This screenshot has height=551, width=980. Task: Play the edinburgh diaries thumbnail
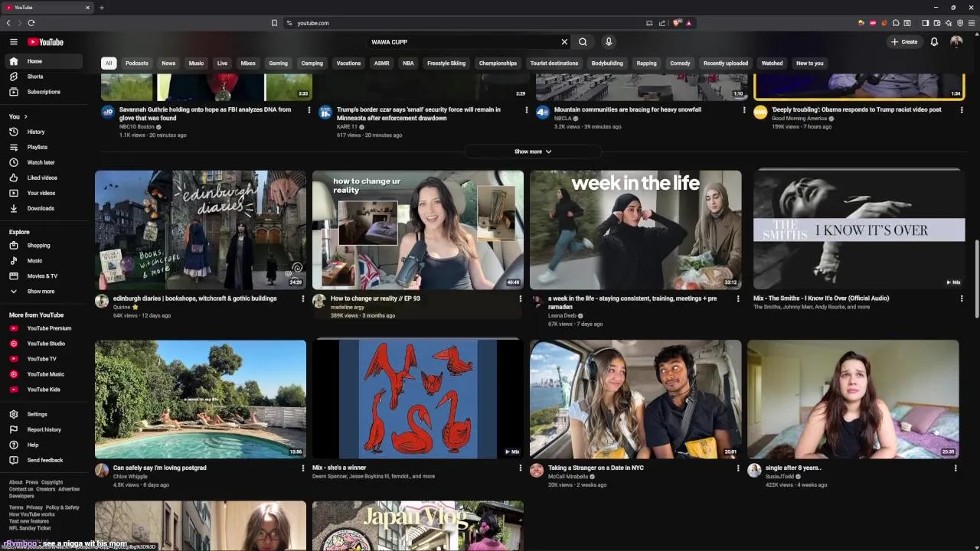click(201, 230)
